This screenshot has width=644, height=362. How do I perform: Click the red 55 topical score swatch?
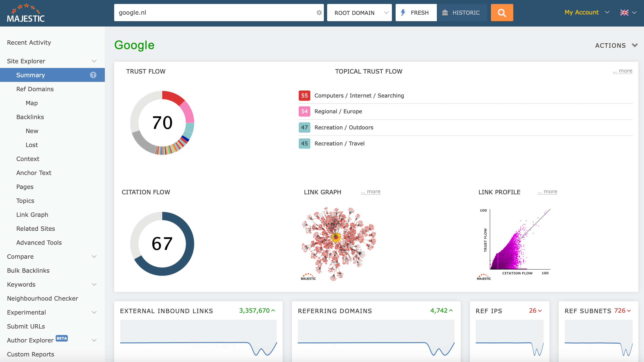[304, 96]
